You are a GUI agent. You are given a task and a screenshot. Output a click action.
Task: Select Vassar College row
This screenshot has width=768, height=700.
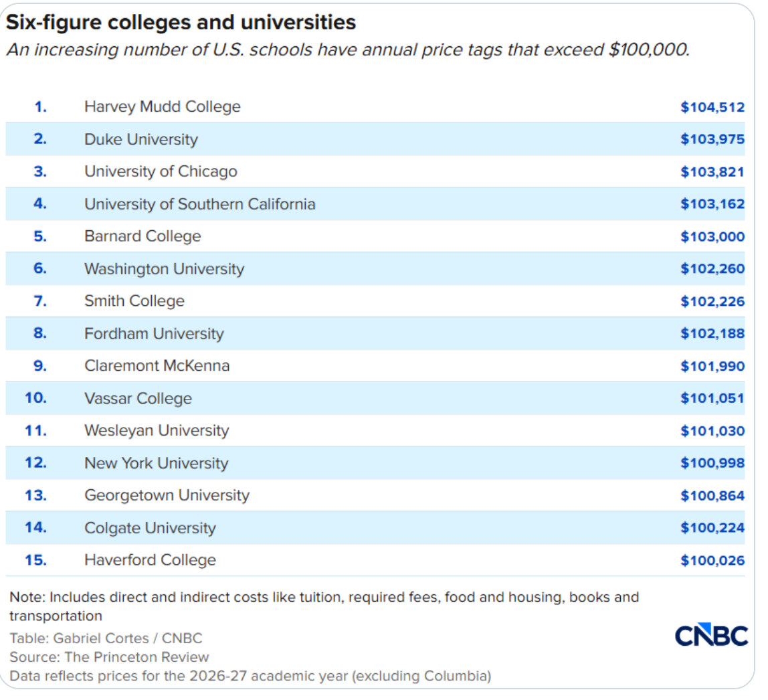[375, 398]
